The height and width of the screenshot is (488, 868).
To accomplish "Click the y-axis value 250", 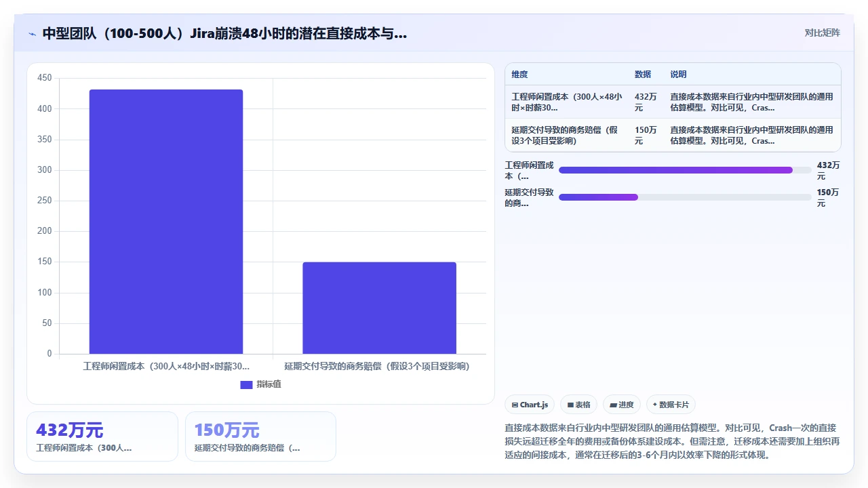I will [45, 201].
